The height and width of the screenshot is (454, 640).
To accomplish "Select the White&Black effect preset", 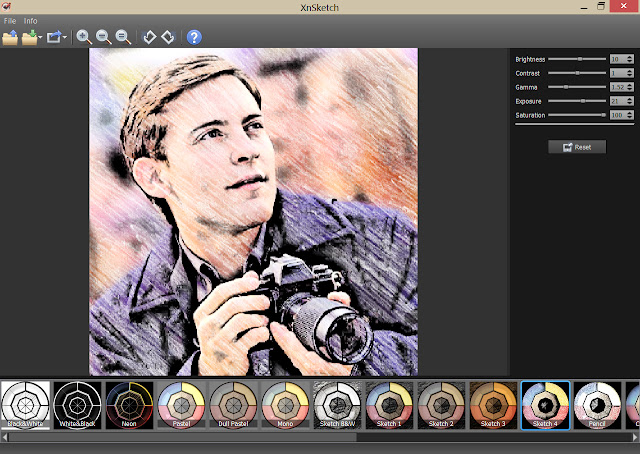I will pos(77,405).
